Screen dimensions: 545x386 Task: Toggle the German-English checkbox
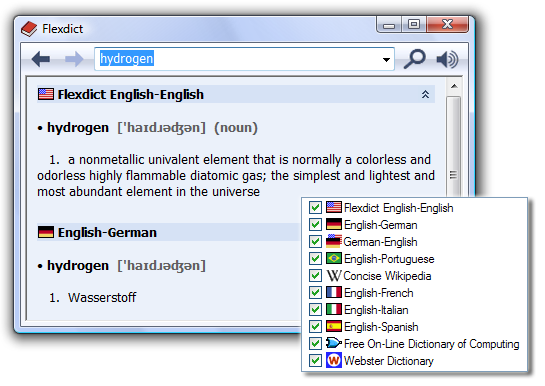click(x=315, y=241)
